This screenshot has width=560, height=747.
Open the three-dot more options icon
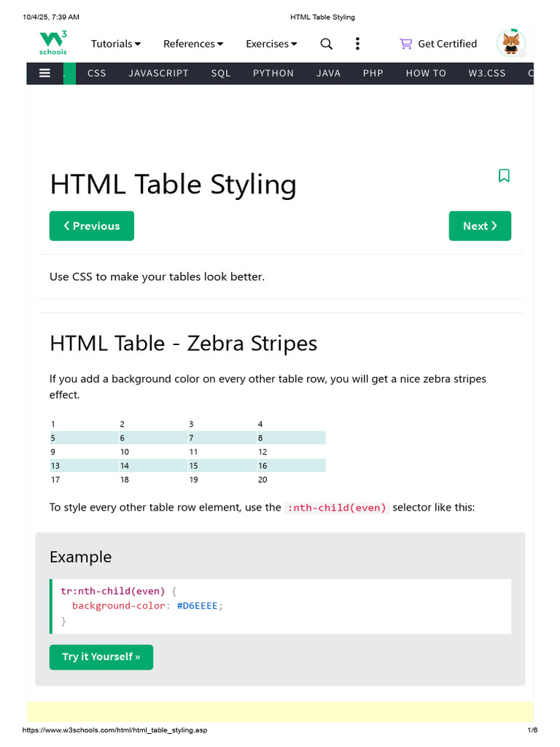pos(357,44)
